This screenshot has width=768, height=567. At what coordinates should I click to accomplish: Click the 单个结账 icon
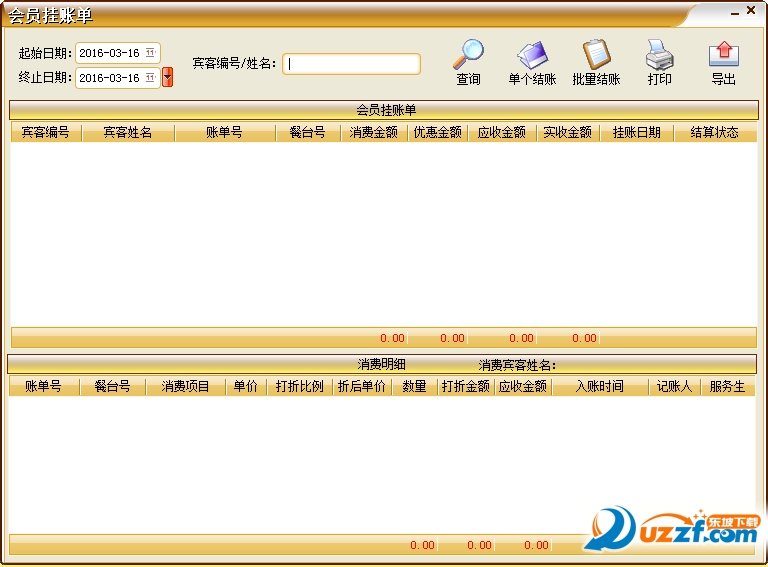tap(532, 55)
